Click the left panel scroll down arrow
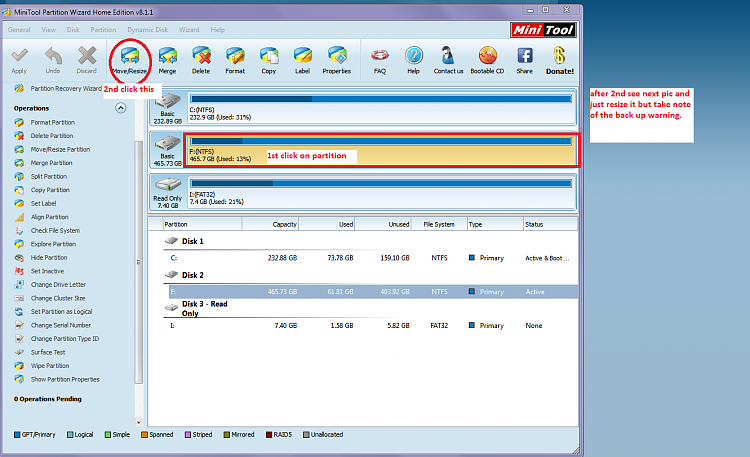The height and width of the screenshot is (457, 750). (139, 423)
